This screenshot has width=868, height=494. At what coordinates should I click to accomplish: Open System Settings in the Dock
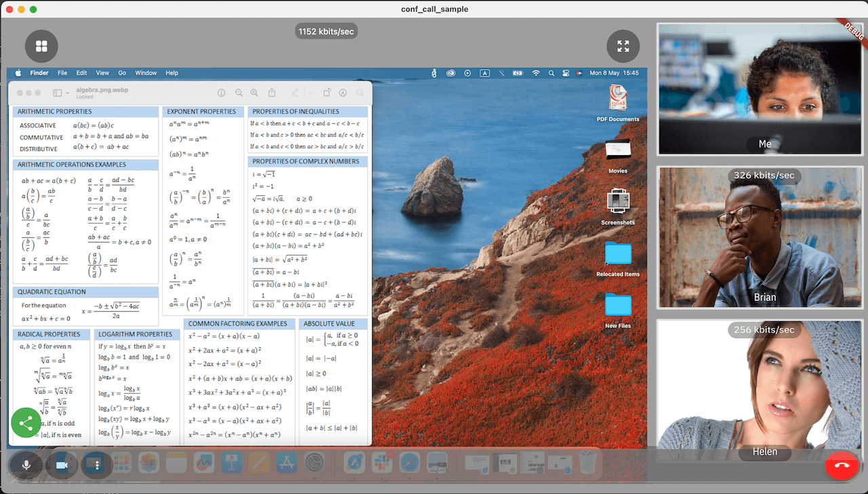[x=315, y=463]
